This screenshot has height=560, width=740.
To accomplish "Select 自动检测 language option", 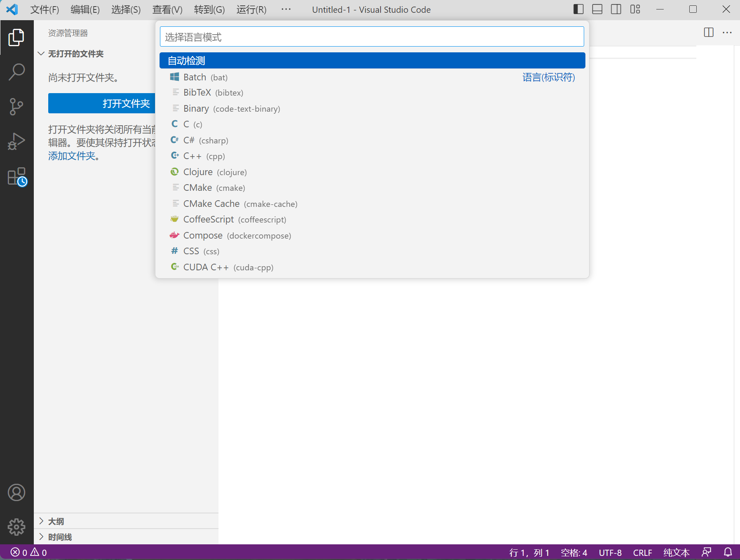I will click(372, 61).
